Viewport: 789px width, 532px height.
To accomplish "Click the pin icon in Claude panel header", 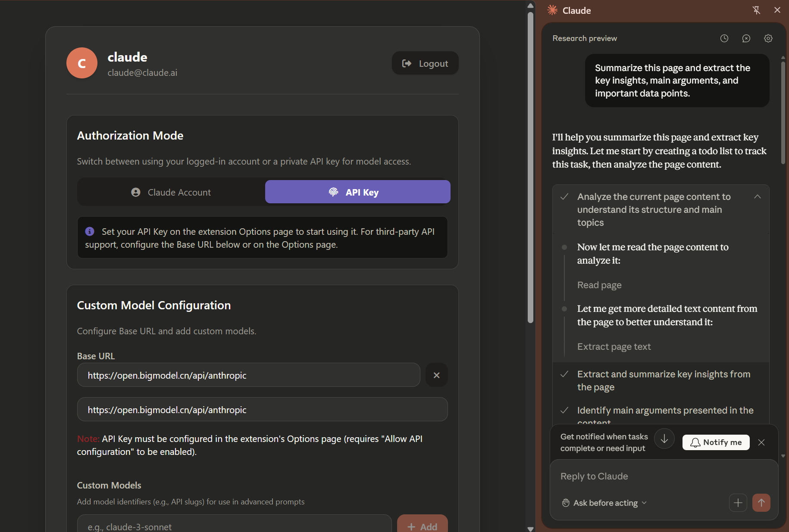I will pos(756,10).
